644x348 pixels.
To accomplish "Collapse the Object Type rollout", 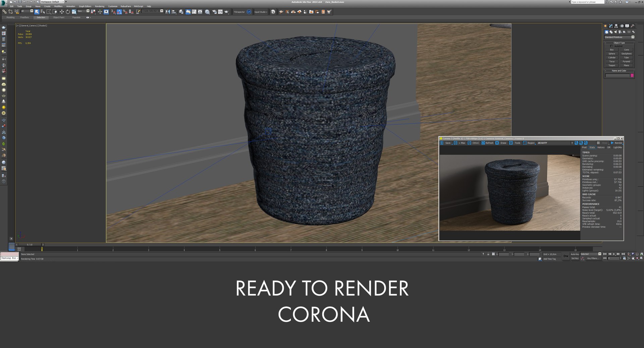I will (619, 43).
